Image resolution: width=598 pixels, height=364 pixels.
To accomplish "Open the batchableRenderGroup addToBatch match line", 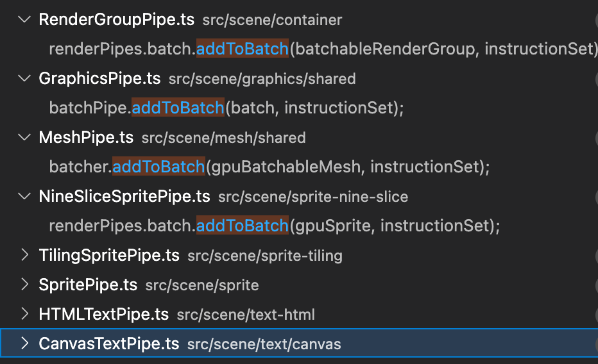I will tap(323, 49).
